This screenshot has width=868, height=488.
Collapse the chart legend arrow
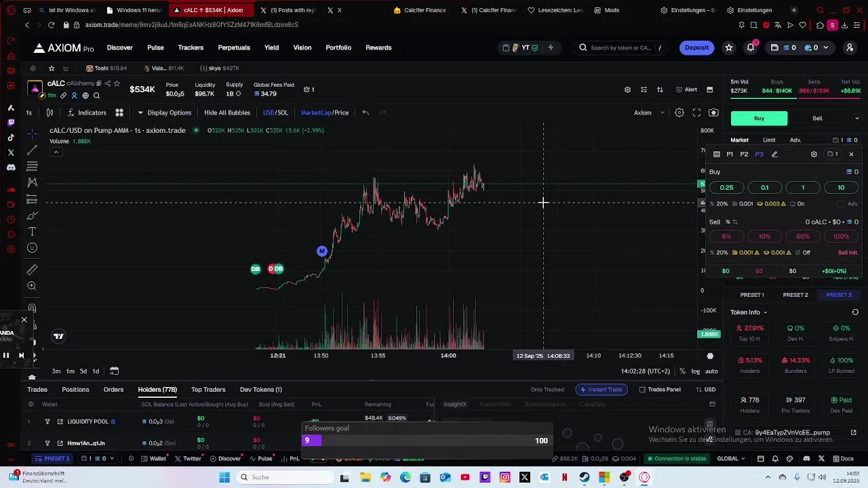[56, 152]
